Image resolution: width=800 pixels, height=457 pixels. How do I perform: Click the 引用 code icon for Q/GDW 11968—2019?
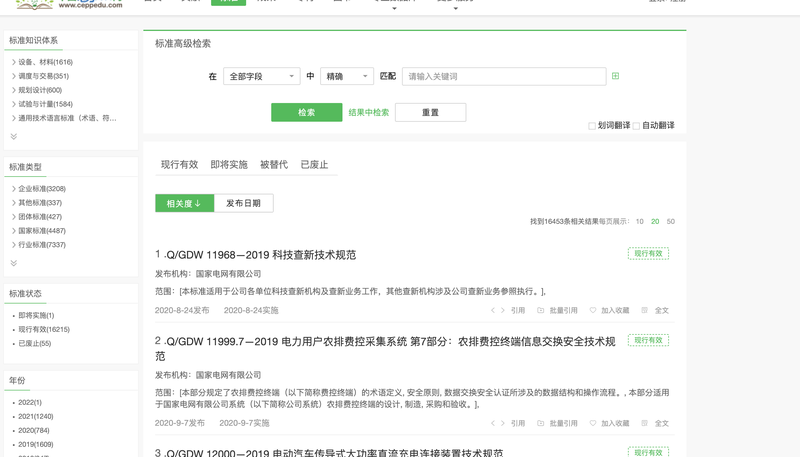tap(497, 310)
